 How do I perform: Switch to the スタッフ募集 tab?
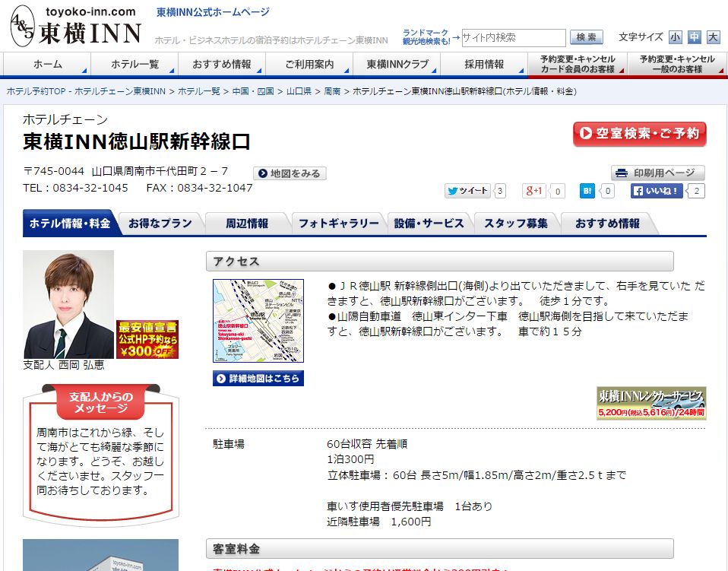516,224
